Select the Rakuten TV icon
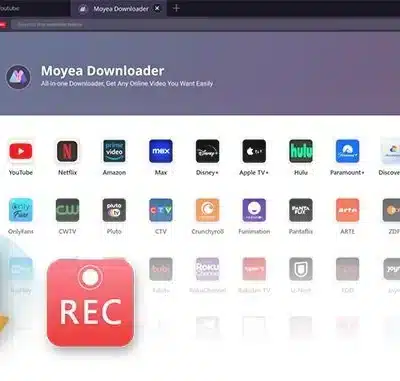 click(254, 269)
